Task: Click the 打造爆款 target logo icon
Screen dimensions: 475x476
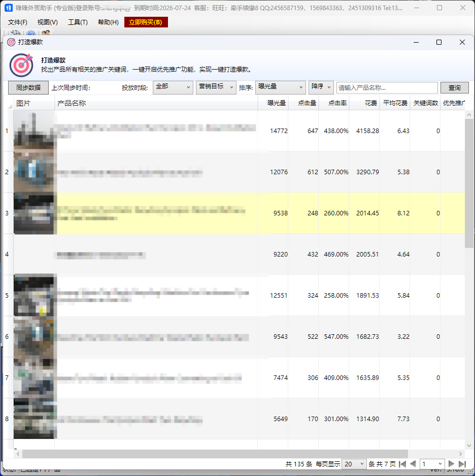Action: click(21, 65)
